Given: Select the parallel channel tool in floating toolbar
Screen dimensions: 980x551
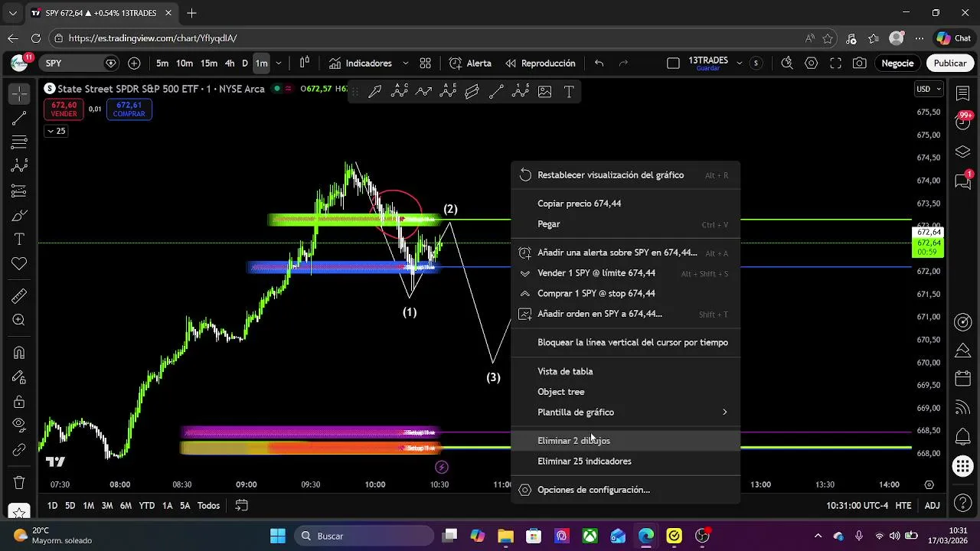Looking at the screenshot, I should pyautogui.click(x=472, y=92).
